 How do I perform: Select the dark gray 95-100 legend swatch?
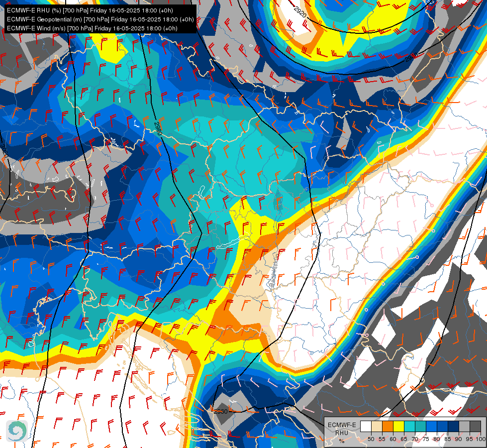(x=475, y=427)
